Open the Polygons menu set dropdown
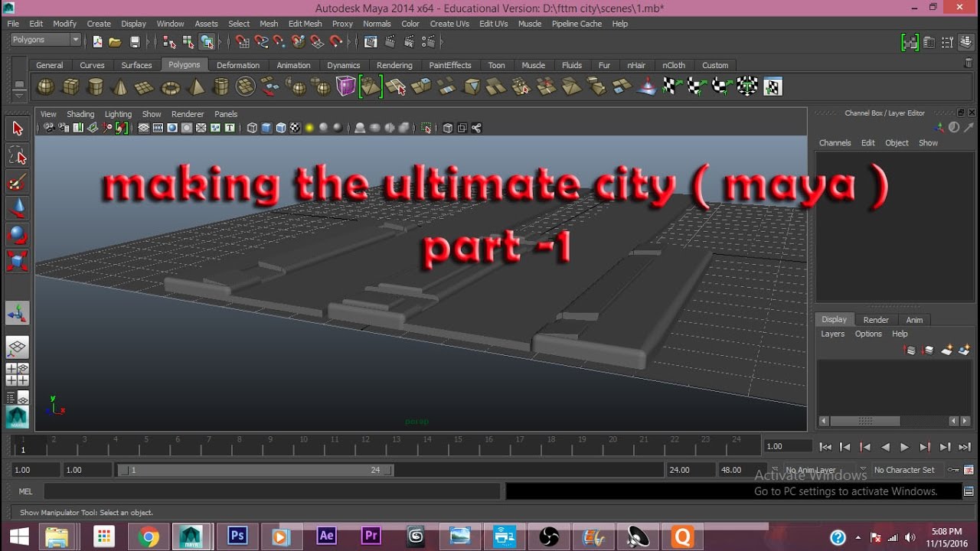The image size is (980, 551). [x=46, y=40]
